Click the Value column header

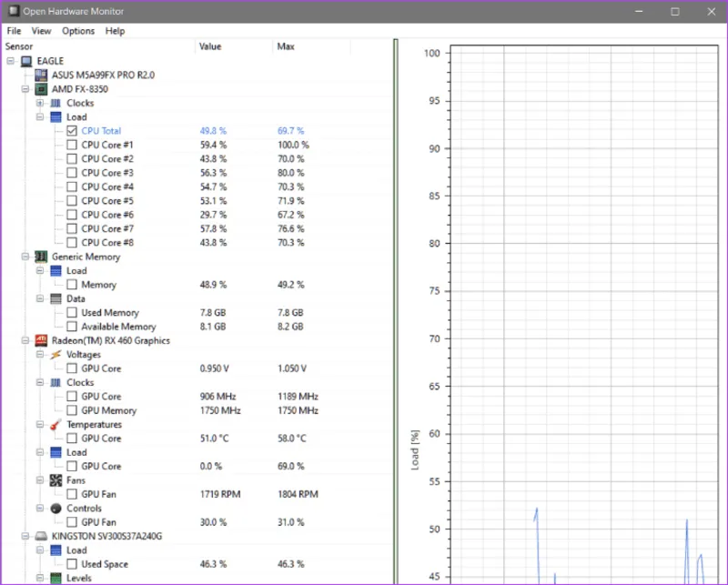click(234, 46)
